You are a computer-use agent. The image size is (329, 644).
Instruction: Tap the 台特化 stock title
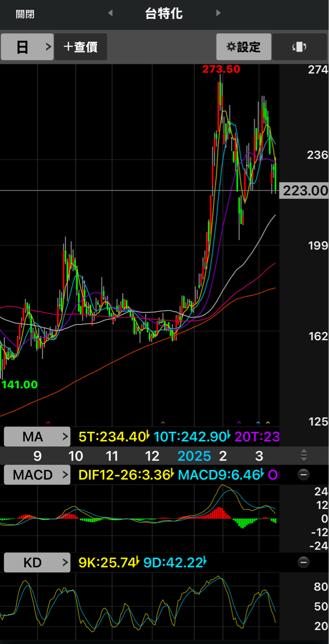[164, 14]
